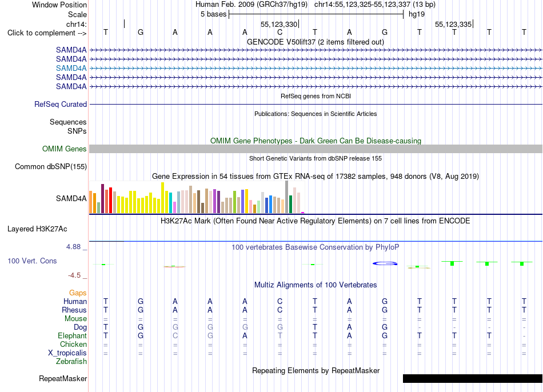Click the tall gray bar in GTEx chart
The image size is (543, 392).
287,197
